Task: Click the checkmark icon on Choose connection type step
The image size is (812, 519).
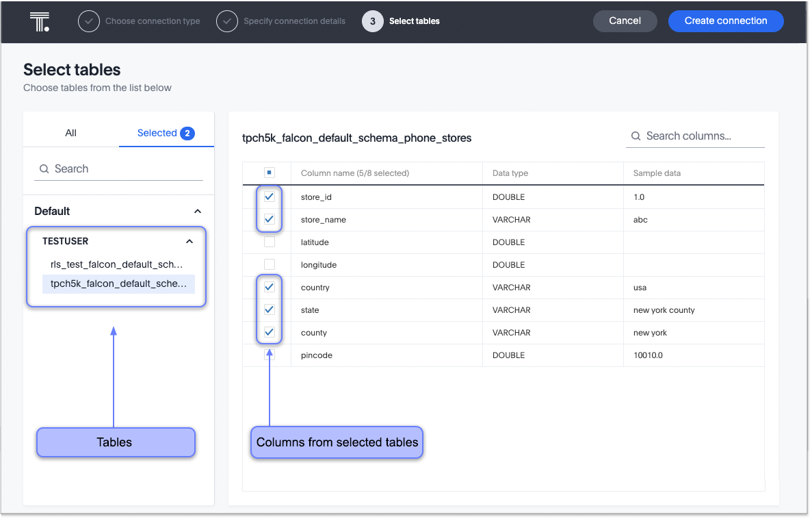Action: (88, 21)
